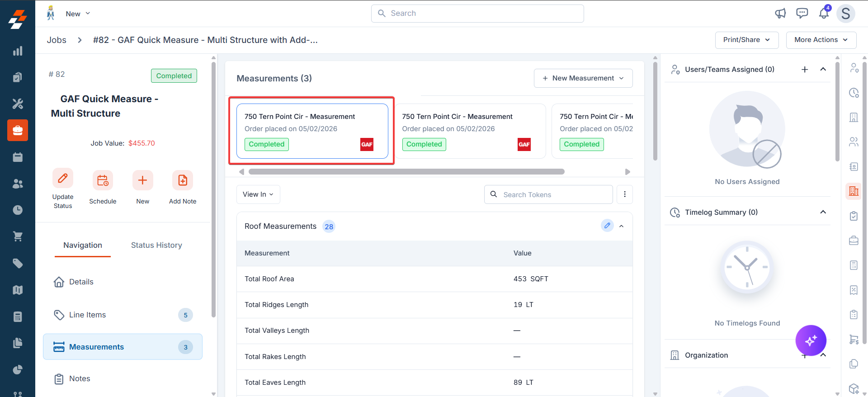Open the Print/Share dropdown

[x=747, y=40]
